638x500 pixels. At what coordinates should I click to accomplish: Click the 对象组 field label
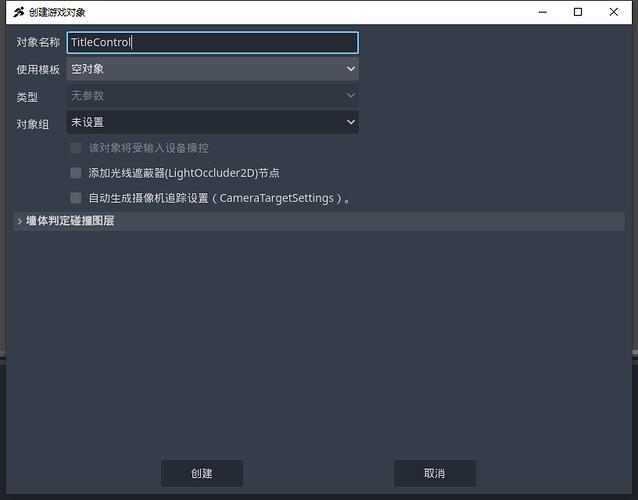(x=32, y=124)
